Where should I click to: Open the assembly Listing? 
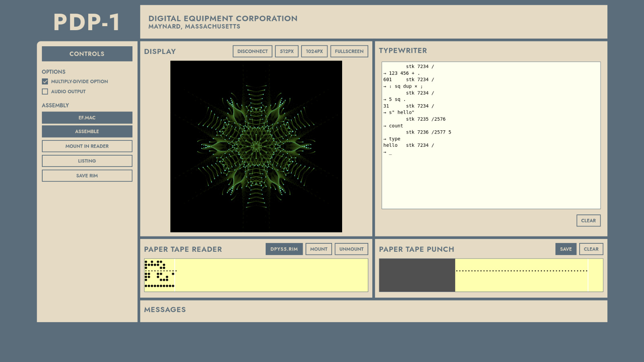point(87,161)
